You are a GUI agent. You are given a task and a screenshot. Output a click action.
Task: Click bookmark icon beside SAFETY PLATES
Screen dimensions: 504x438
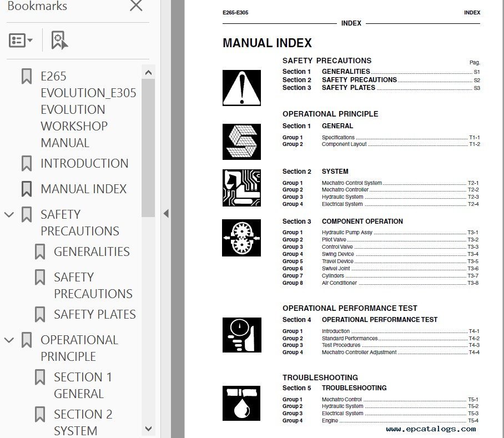(40, 314)
